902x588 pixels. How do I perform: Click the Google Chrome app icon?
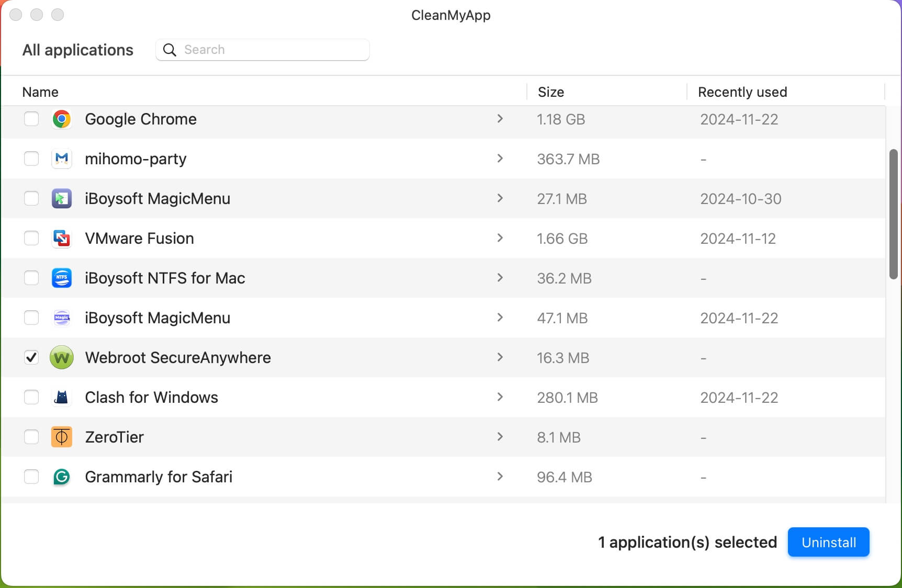(x=62, y=119)
